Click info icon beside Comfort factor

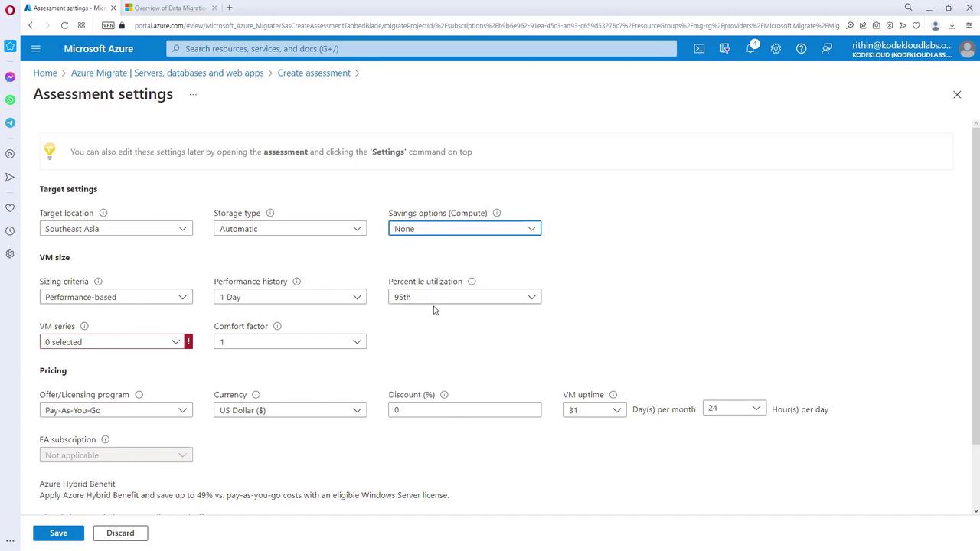(277, 326)
